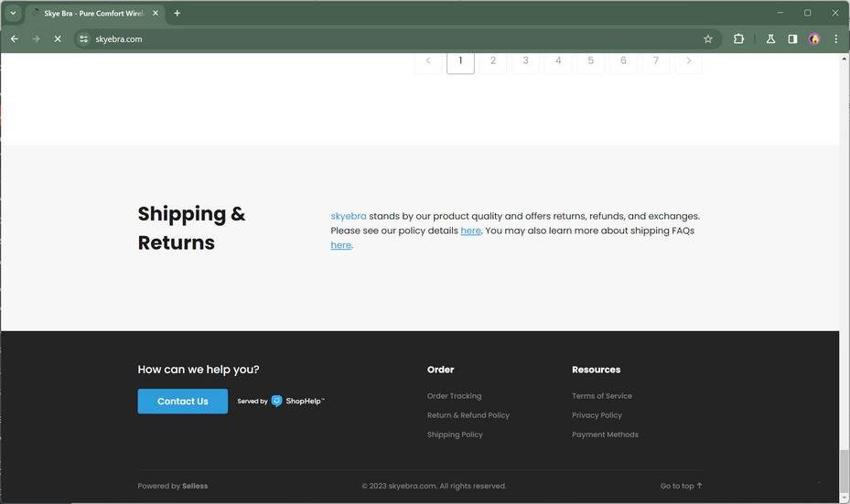This screenshot has width=850, height=504.
Task: Open Chrome three-dot menu
Action: coord(835,39)
